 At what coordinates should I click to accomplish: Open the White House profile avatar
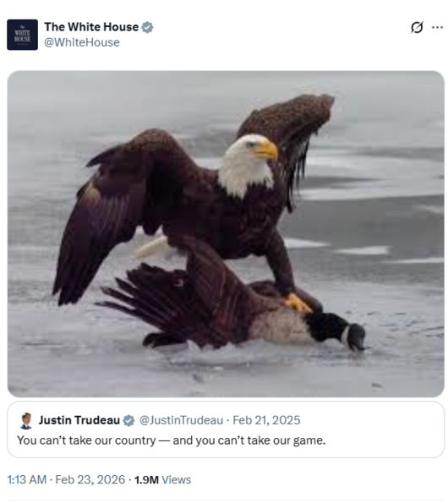[22, 35]
